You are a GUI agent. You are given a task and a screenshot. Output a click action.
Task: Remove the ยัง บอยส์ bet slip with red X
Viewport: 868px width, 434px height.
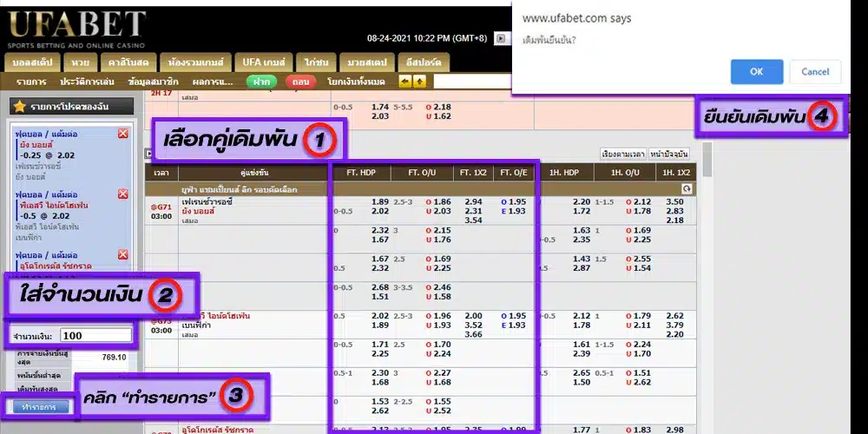click(x=123, y=134)
